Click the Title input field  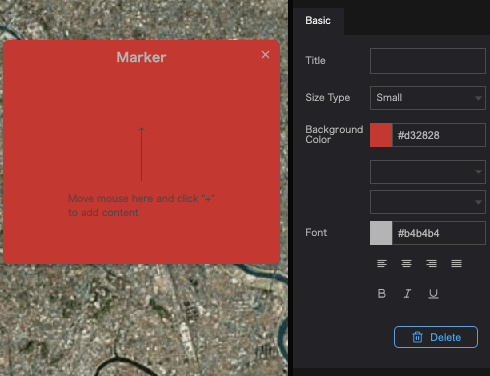point(428,61)
